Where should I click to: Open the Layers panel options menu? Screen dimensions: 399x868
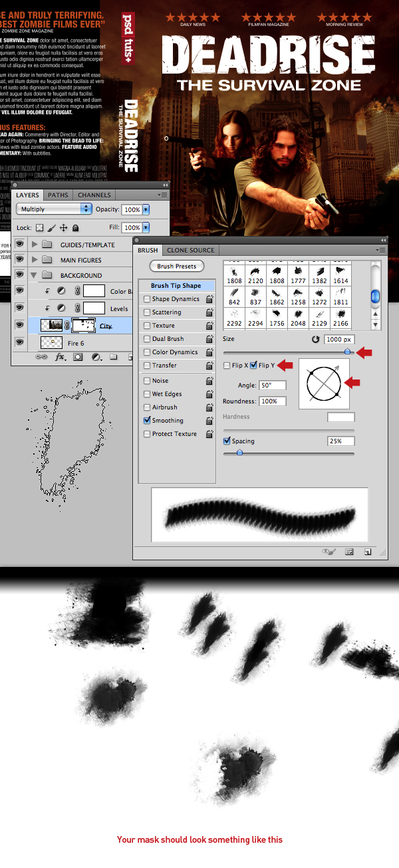click(162, 195)
